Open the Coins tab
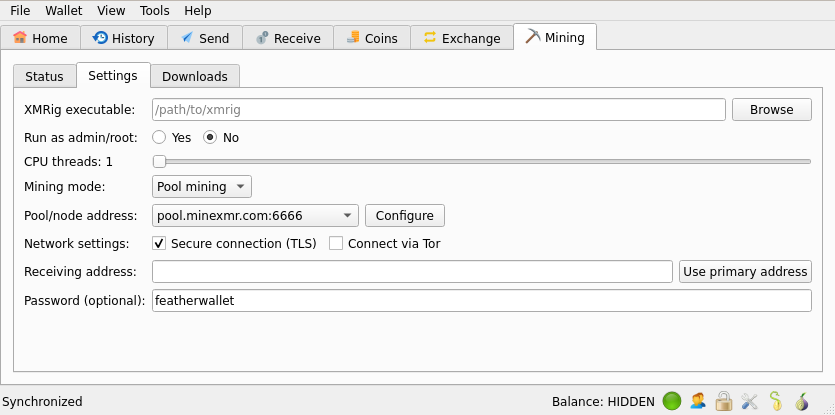Image resolution: width=835 pixels, height=415 pixels. point(372,38)
